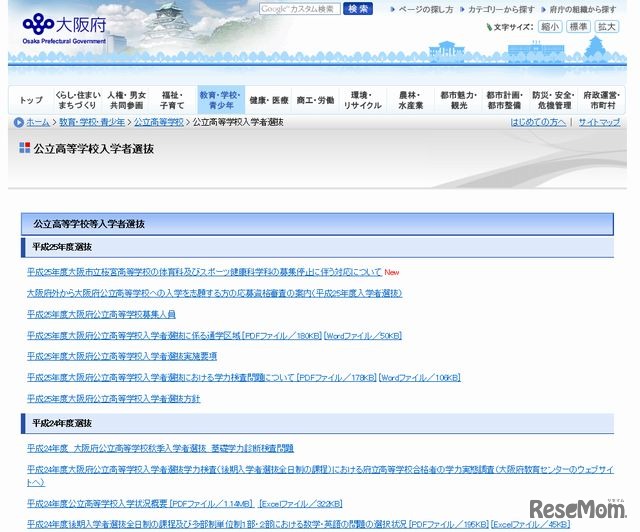Viewport: 640px width, 532px height.
Task: Open はじめての方へ link
Action: point(538,122)
